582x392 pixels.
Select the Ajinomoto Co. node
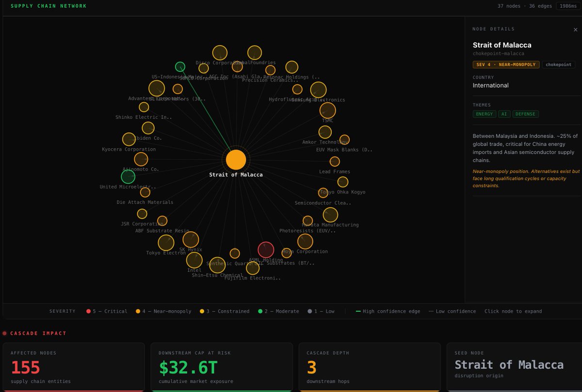click(141, 159)
